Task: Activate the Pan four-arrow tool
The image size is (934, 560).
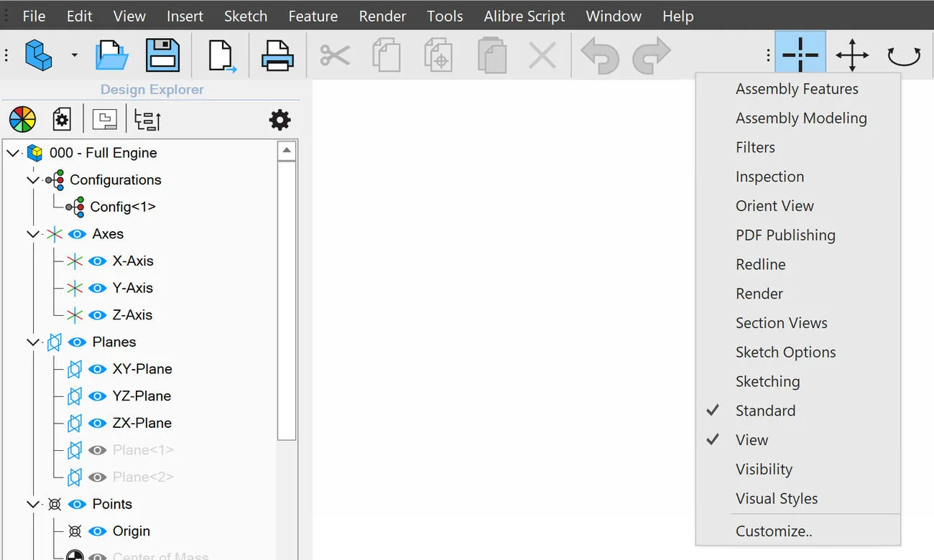Action: click(852, 55)
